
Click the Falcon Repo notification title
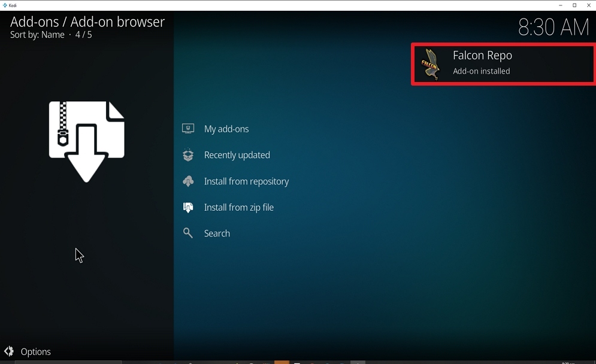pos(482,56)
